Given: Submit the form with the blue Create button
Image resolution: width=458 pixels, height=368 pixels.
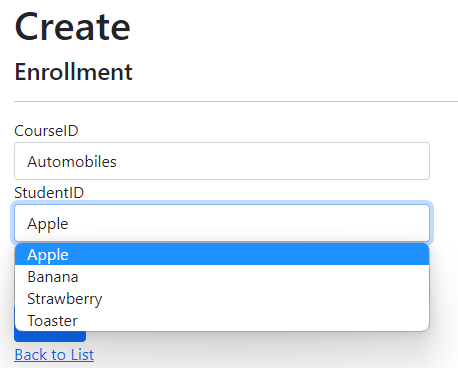Looking at the screenshot, I should click(50, 336).
